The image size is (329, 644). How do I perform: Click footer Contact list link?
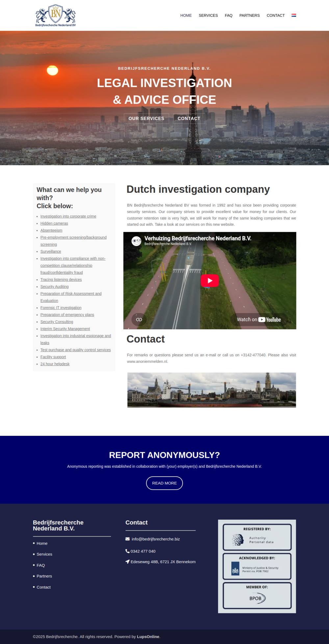(x=44, y=587)
